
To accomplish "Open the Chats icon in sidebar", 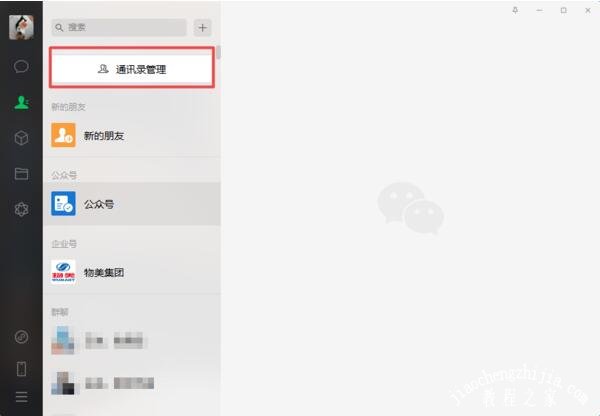I will click(21, 66).
